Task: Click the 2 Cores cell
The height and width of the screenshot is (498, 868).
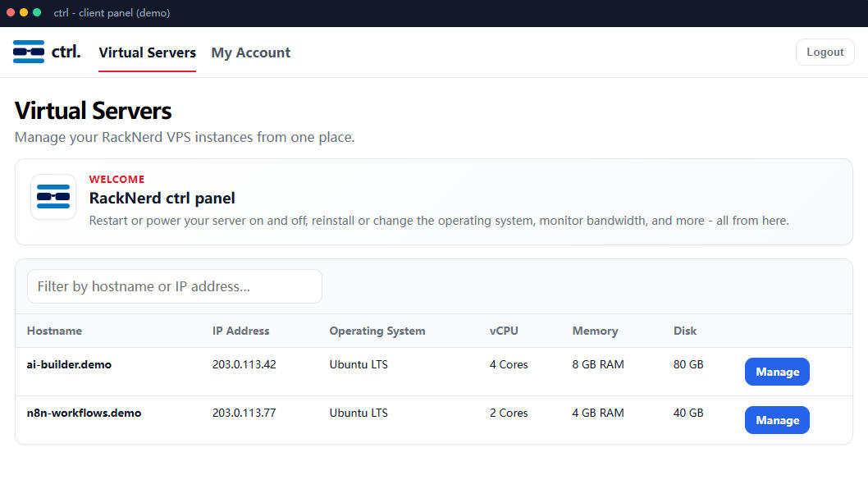Action: point(509,413)
